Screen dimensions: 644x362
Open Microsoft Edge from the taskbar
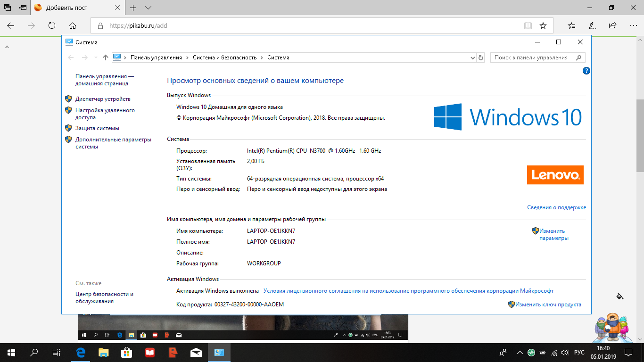tap(81, 352)
